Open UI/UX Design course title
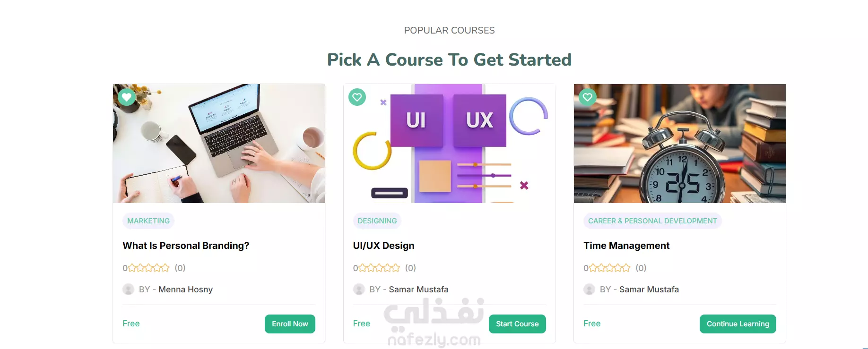This screenshot has height=349, width=868. tap(383, 246)
